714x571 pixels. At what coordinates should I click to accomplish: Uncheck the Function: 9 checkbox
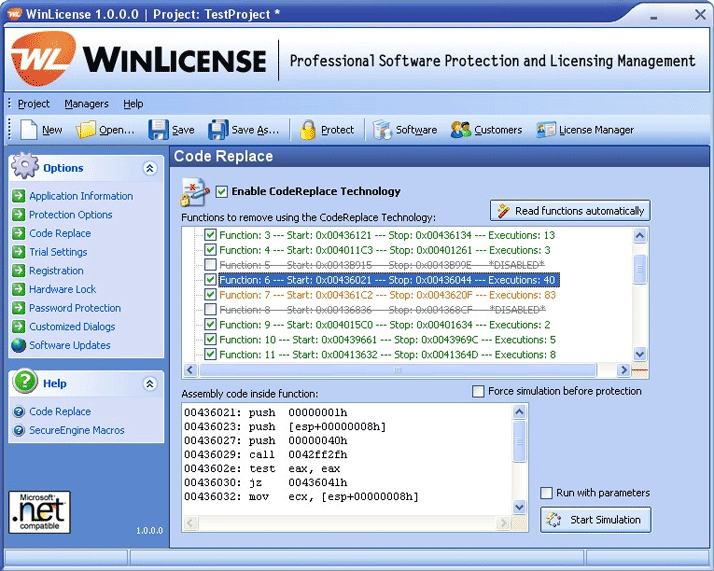tap(210, 325)
